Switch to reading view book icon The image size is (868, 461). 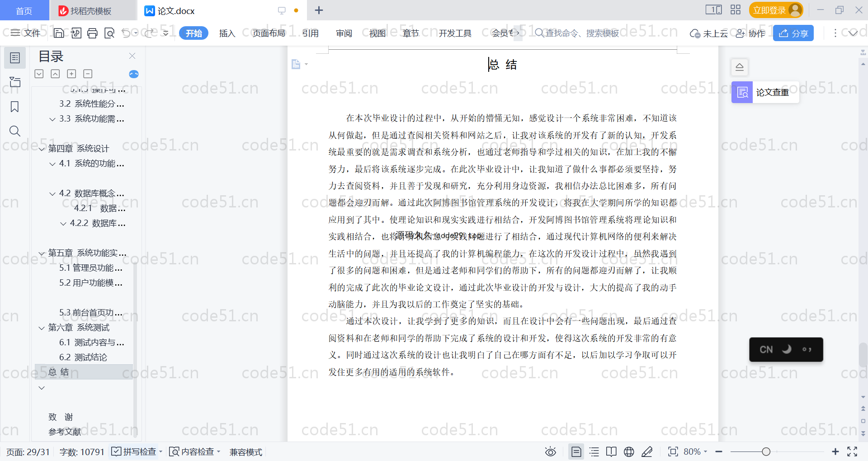[x=611, y=452]
